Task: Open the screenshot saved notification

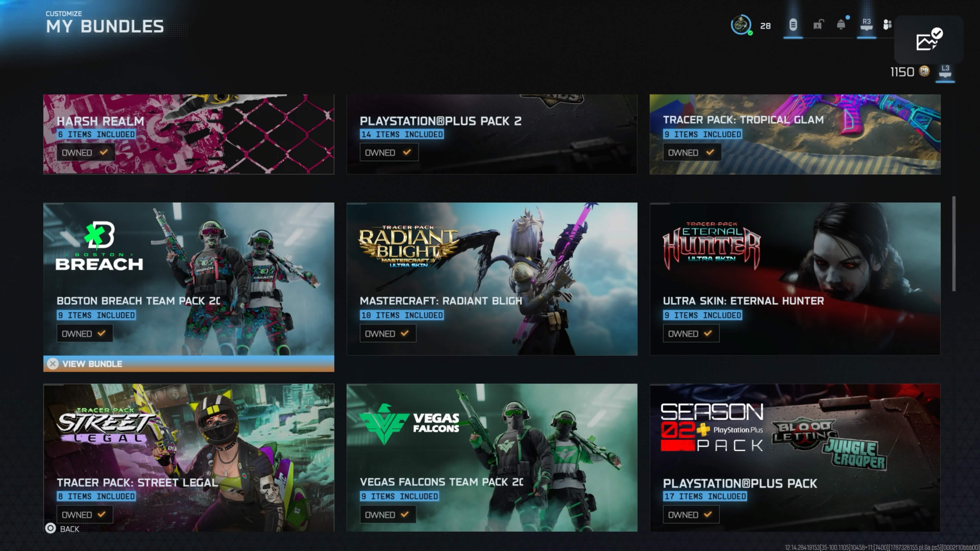Action: click(x=929, y=39)
